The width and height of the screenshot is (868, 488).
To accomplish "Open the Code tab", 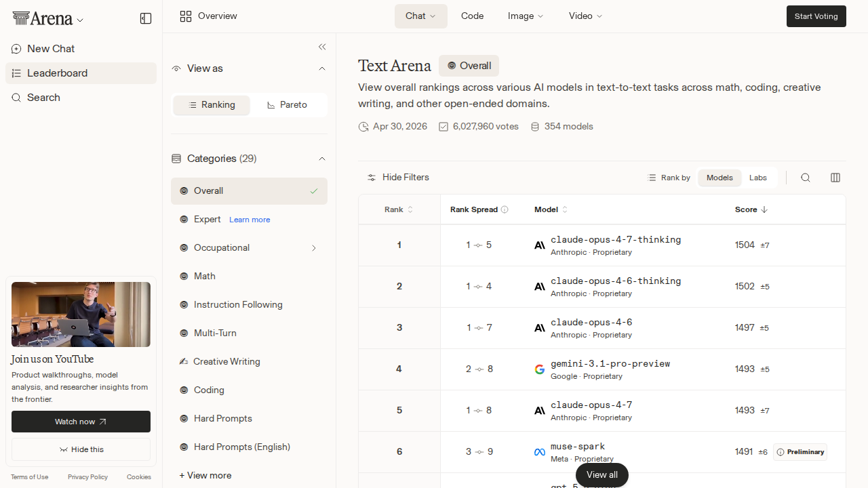I will click(x=473, y=16).
